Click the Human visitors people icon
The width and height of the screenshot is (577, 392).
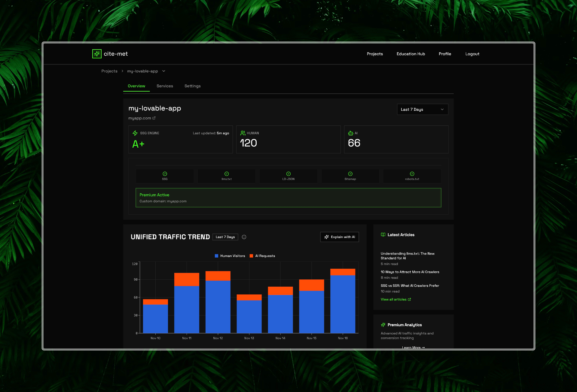(x=243, y=133)
